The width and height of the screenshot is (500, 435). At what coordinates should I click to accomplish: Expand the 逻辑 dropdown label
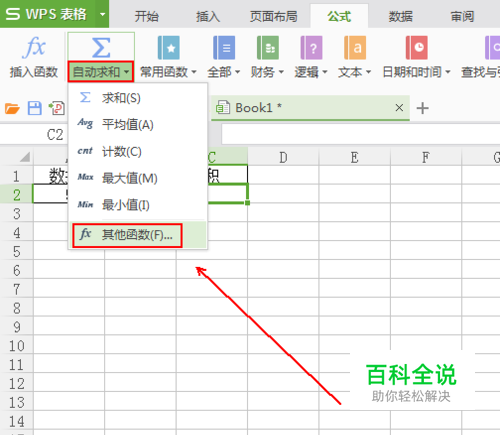click(311, 72)
